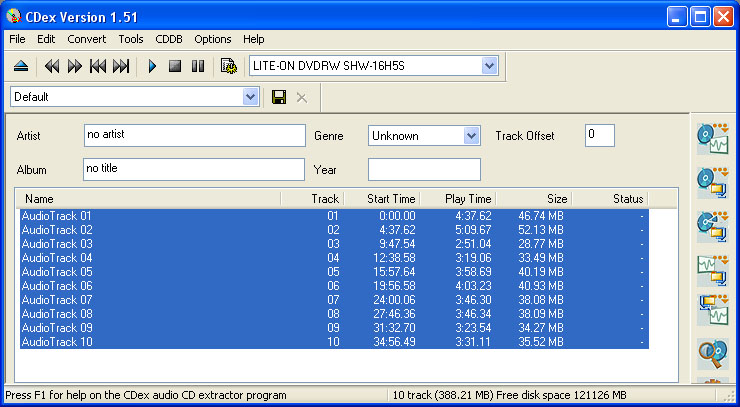Image resolution: width=740 pixels, height=407 pixels.
Task: Pause CD playback
Action: [x=198, y=66]
